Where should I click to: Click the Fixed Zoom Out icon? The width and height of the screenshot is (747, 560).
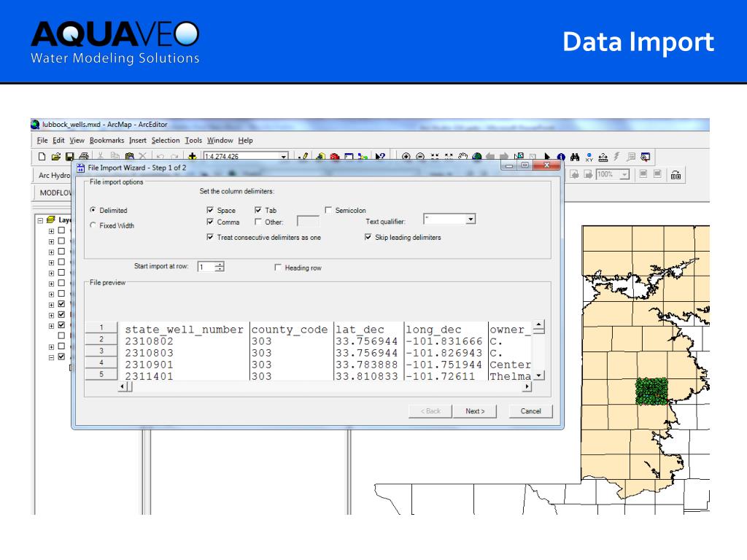(449, 156)
